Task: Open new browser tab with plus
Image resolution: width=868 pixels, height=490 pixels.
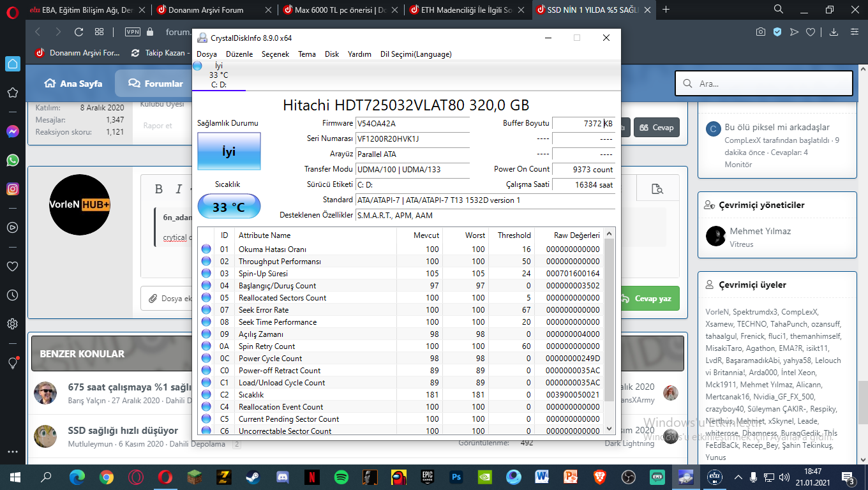Action: (x=666, y=9)
